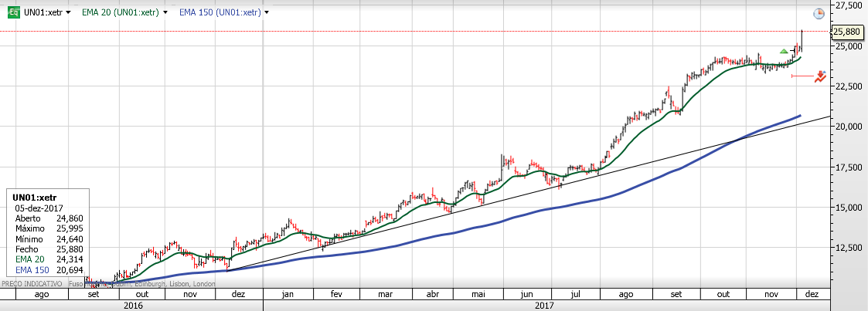The width and height of the screenshot is (868, 311).
Task: Click the green triangle buy signal marker
Action: pyautogui.click(x=784, y=52)
